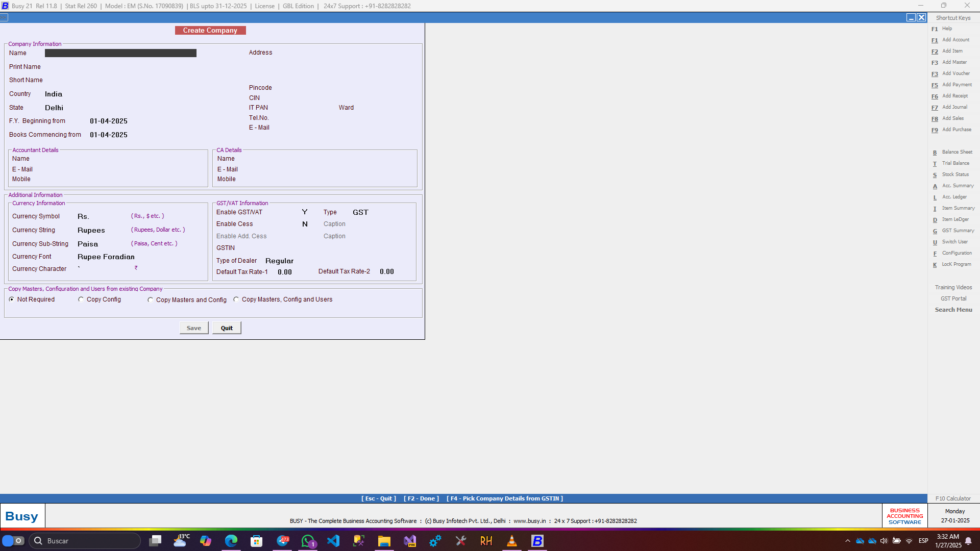Viewport: 980px width, 551px height.
Task: Edit Currency Sub-String value Paisa
Action: click(88, 244)
